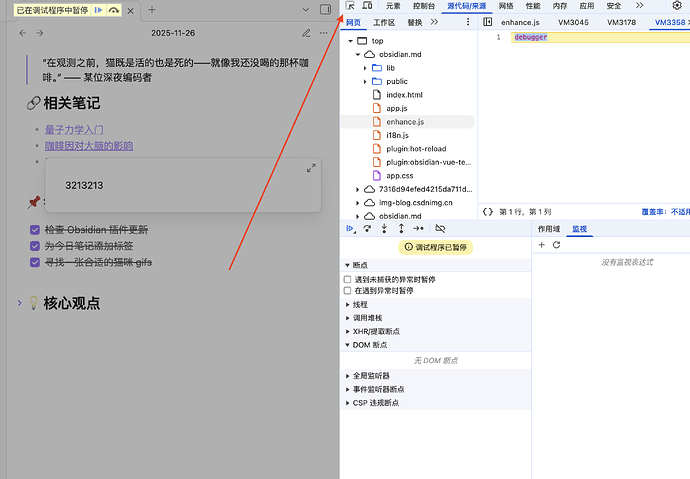Enable pause on caught exceptions checkbox
Image resolution: width=690 pixels, height=479 pixels.
tap(347, 290)
